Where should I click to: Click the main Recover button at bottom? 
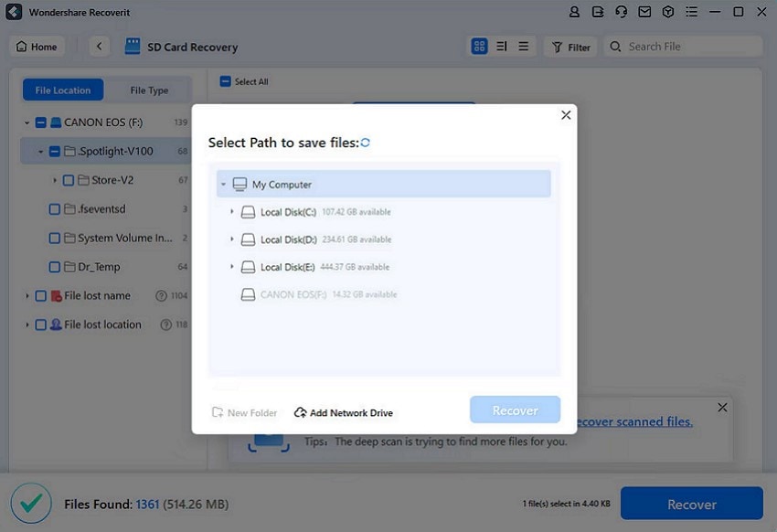[x=692, y=504]
